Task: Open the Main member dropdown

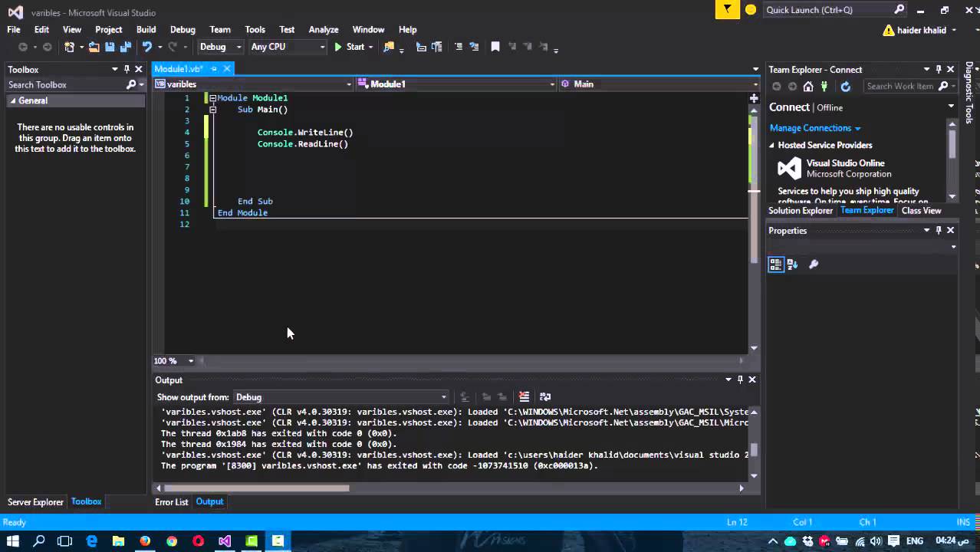Action: (x=659, y=84)
